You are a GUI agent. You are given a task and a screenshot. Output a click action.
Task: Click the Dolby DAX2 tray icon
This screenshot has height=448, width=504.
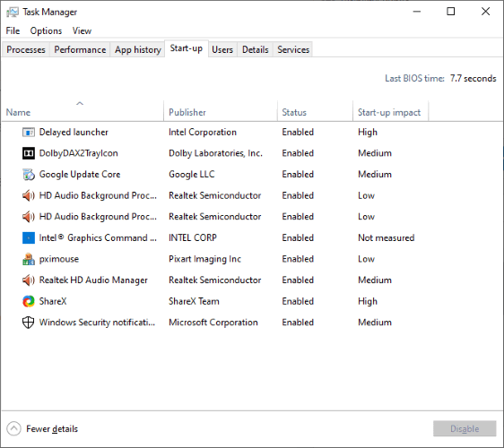click(x=29, y=153)
